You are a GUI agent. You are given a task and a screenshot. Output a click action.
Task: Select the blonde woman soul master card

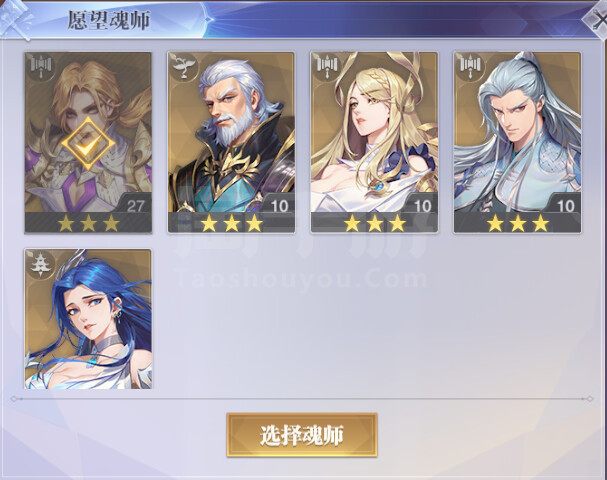374,142
